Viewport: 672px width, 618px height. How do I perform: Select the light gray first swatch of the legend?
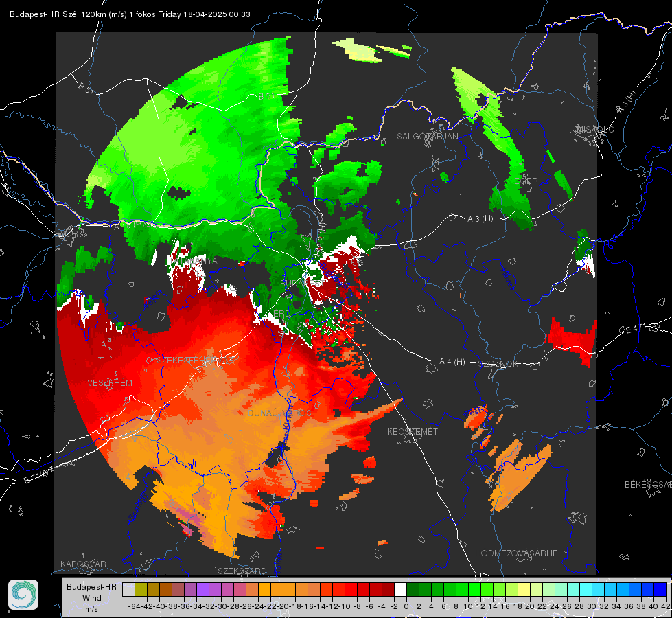coord(128,589)
